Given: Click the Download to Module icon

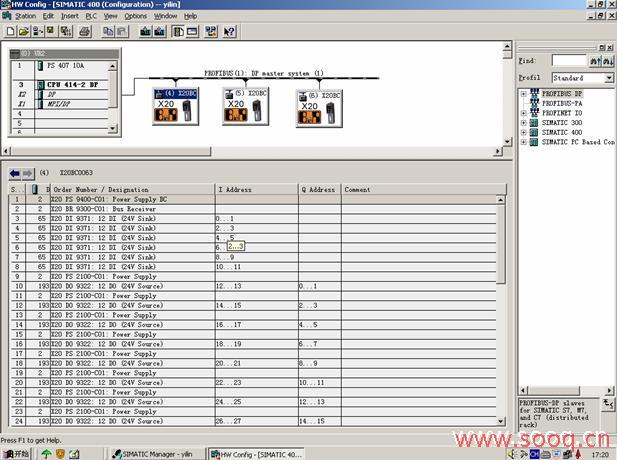Looking at the screenshot, I should pyautogui.click(x=145, y=31).
